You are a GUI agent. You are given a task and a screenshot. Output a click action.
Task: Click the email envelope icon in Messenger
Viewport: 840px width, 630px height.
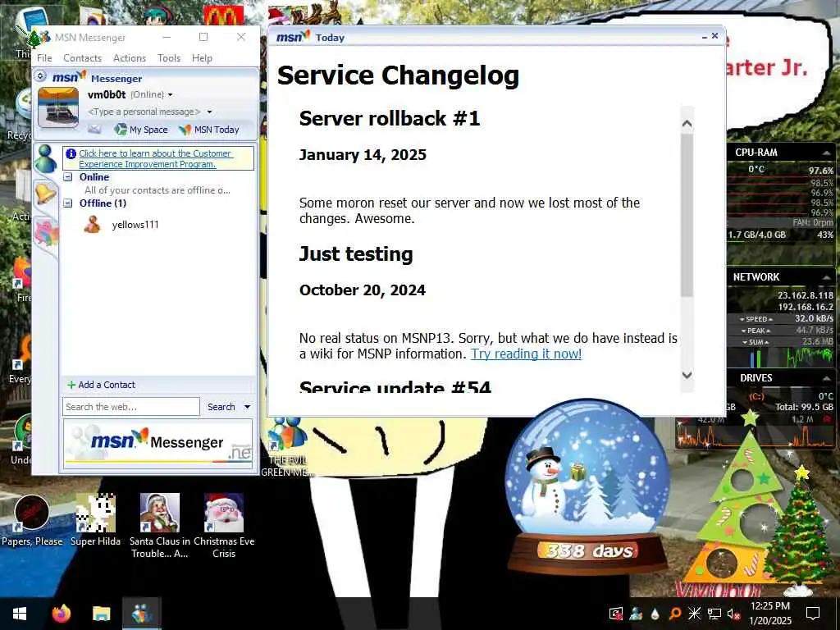[x=94, y=129]
